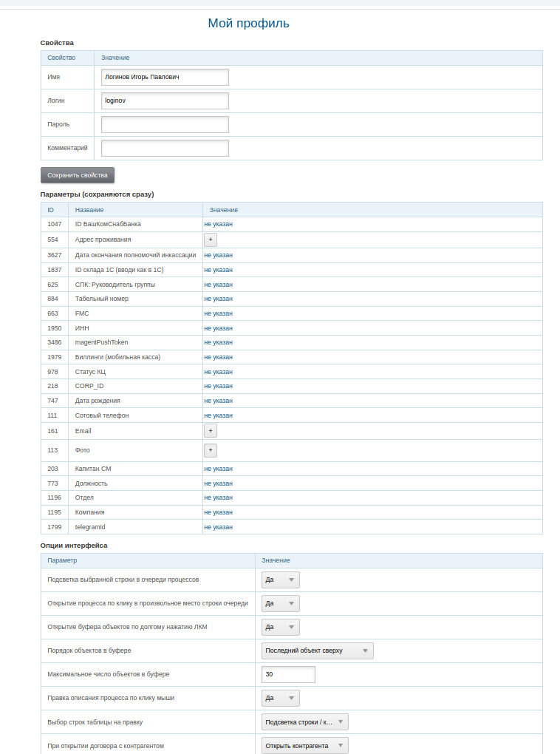The image size is (560, 754).
Task: Set СПК: Руководитель группы value
Action: click(x=218, y=285)
